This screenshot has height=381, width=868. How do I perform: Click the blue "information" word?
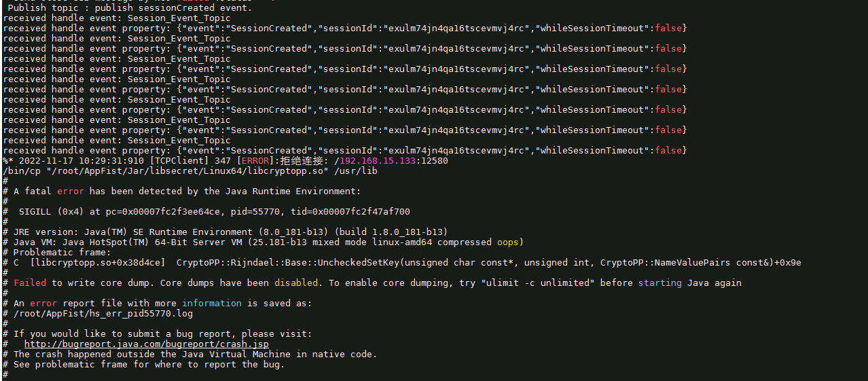click(x=211, y=304)
